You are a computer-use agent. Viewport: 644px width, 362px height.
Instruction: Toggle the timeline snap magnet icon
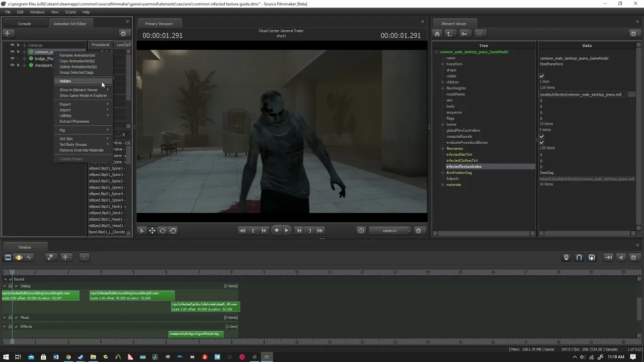[579, 257]
